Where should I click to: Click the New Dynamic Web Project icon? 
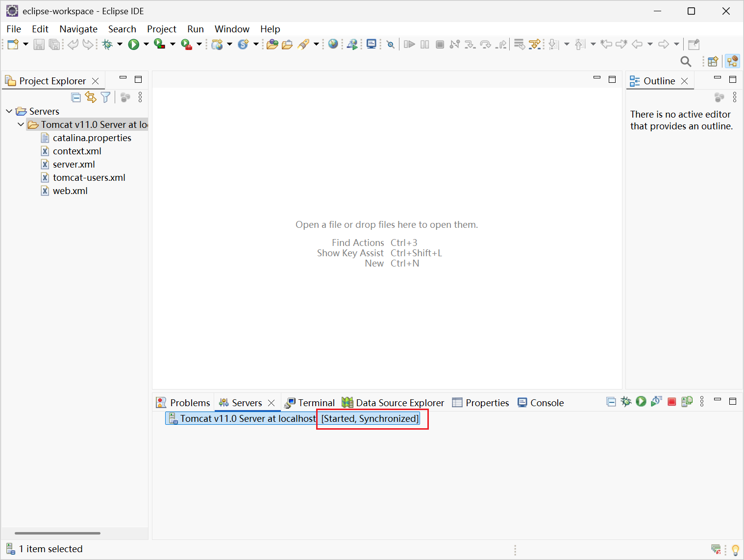tap(217, 45)
